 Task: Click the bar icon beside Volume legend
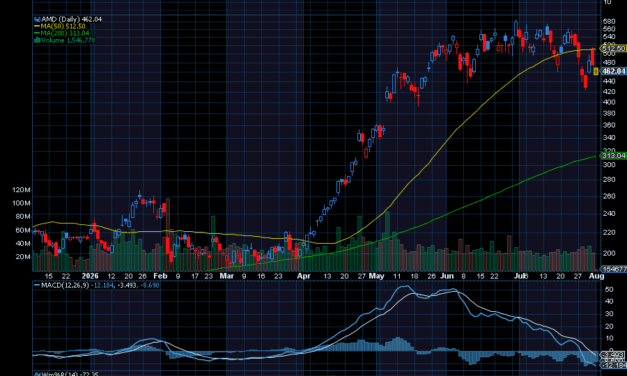37,40
